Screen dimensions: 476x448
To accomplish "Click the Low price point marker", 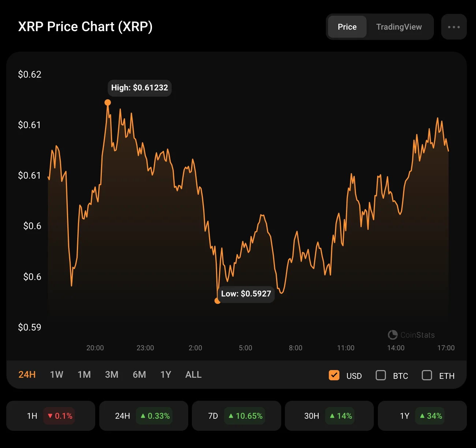I will pos(217,300).
